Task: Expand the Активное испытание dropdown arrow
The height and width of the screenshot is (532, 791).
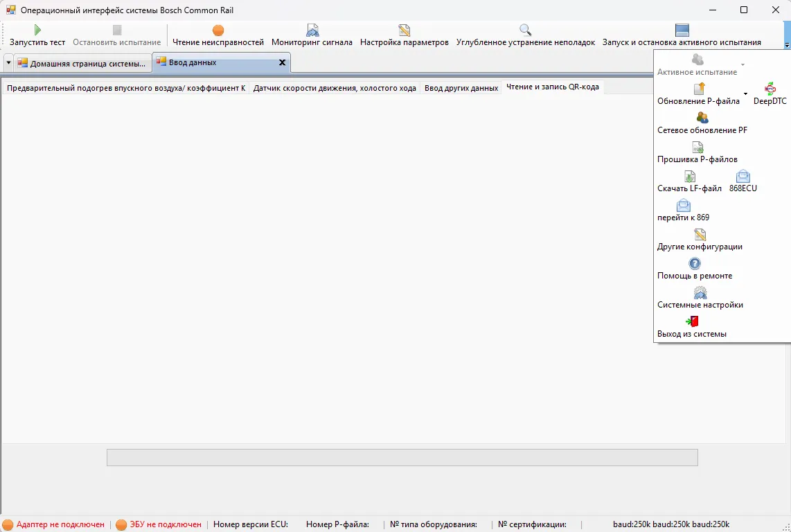Action: click(743, 65)
